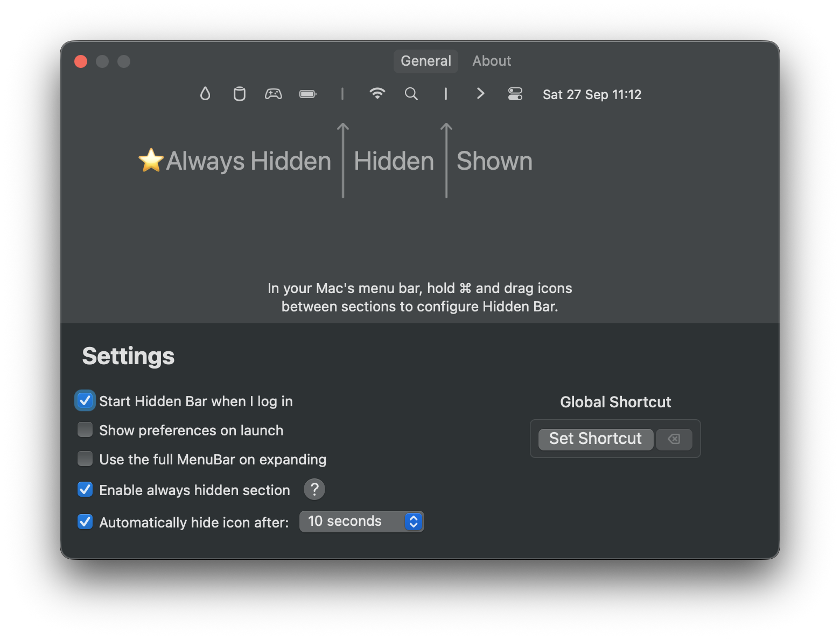Enable Use the full MenuBar on expanding
Screen dimensions: 840x639
click(x=85, y=459)
